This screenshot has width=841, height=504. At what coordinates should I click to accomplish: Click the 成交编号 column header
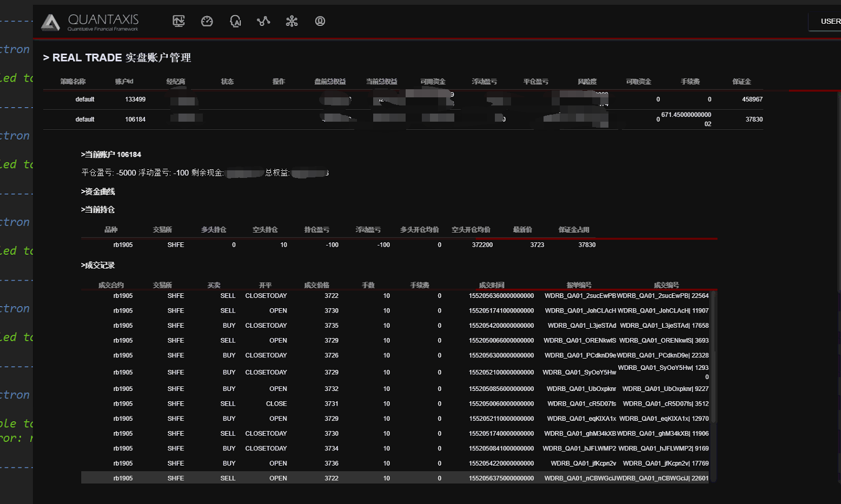tap(666, 285)
